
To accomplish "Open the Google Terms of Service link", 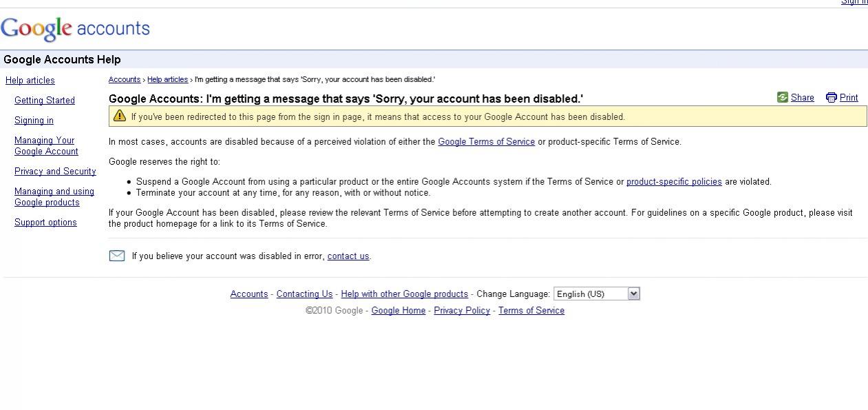I will pos(487,142).
